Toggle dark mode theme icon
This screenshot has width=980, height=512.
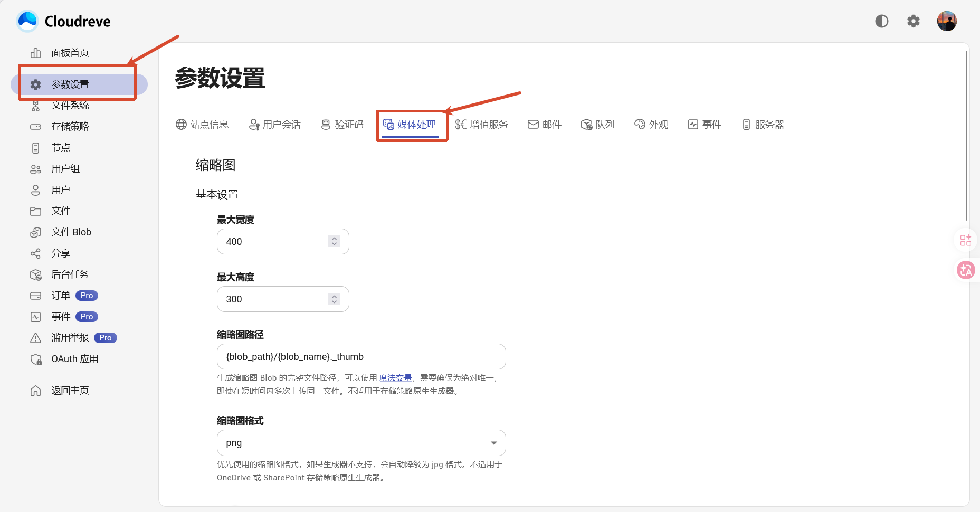point(882,21)
